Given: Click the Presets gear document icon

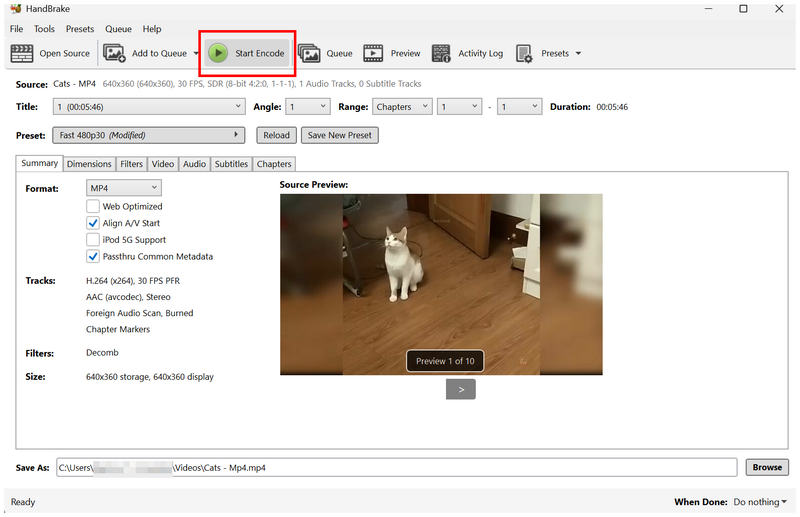Looking at the screenshot, I should coord(524,53).
